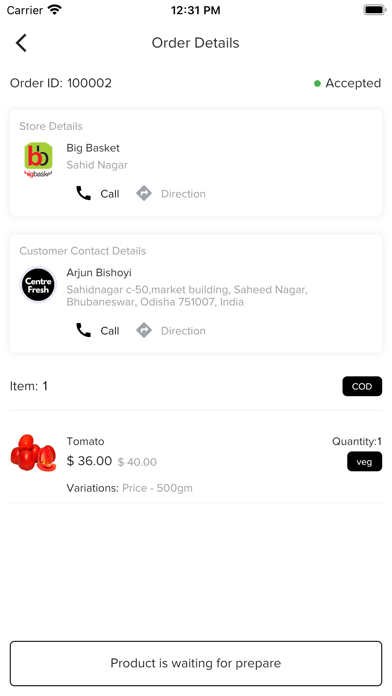Tap the Tomato item name
This screenshot has width=392, height=696.
pos(85,441)
